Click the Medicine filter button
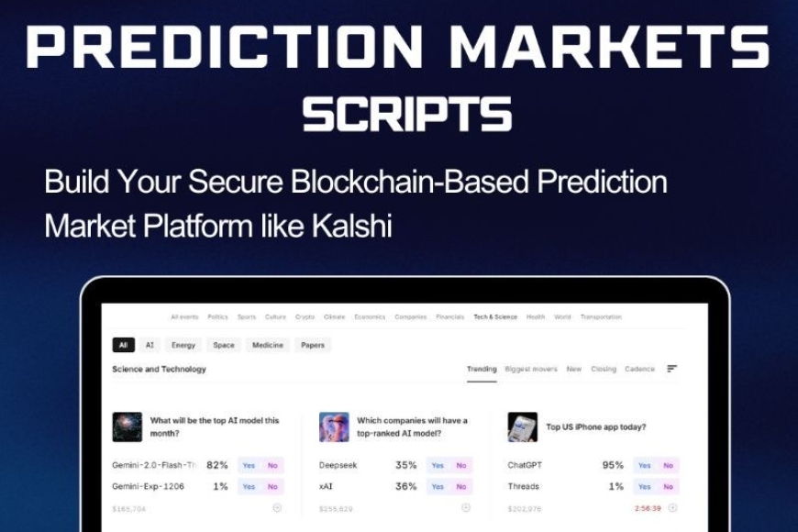 (266, 344)
